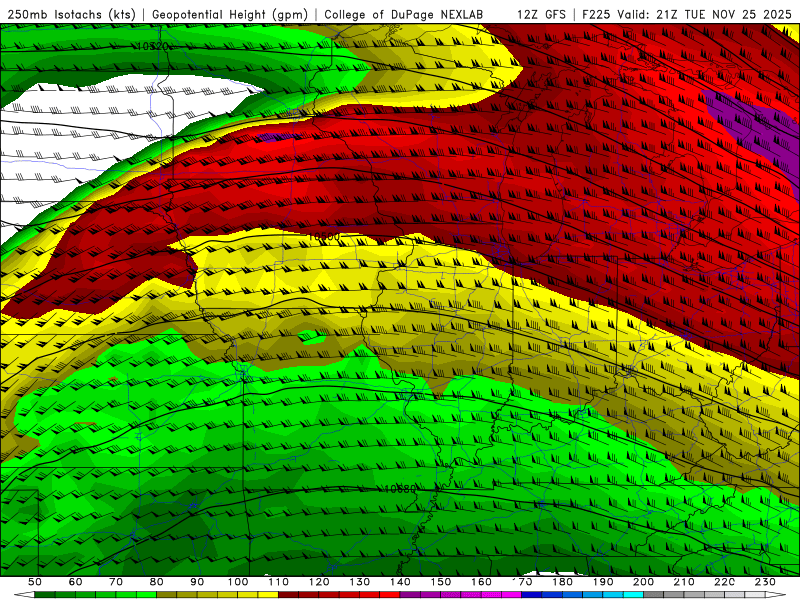Click the 10680 height contour label

[400, 489]
